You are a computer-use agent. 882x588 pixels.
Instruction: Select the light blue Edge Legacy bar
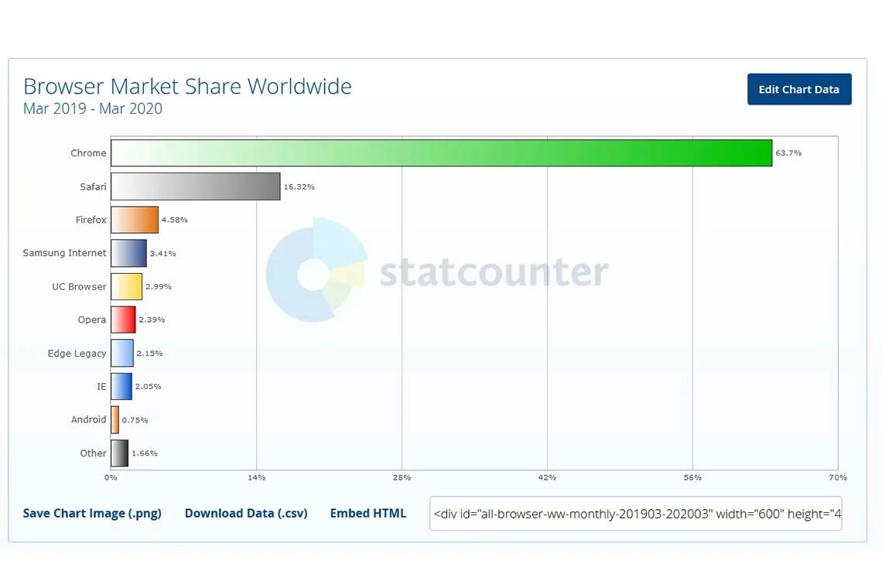(122, 354)
